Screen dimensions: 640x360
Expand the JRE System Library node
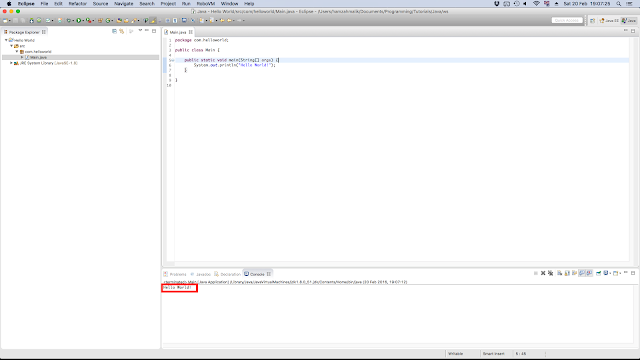coord(11,63)
